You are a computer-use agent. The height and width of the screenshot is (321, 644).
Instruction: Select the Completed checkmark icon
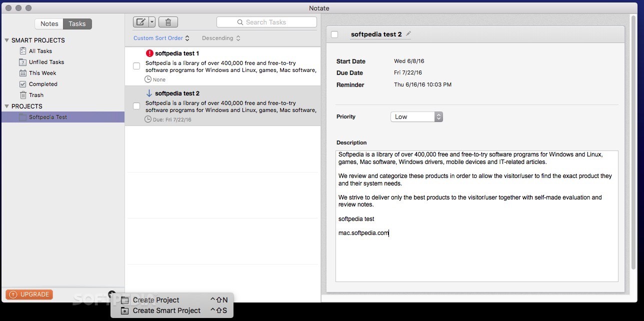22,84
